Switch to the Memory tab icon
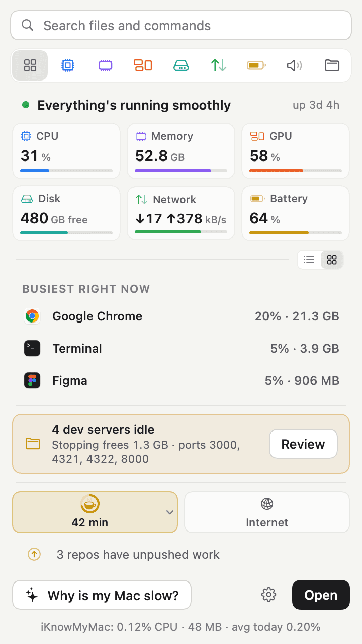Image resolution: width=362 pixels, height=644 pixels. click(x=106, y=65)
